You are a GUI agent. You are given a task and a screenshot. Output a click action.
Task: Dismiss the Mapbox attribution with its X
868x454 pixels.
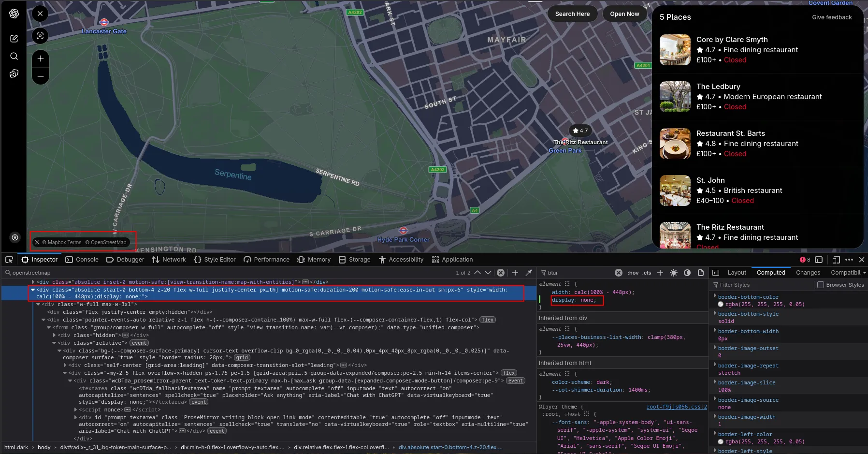37,242
